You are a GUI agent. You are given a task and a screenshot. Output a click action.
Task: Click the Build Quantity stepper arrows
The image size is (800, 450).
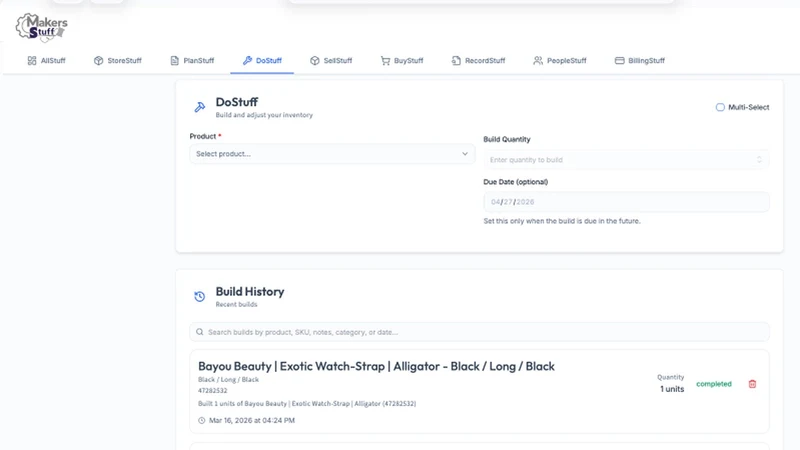click(759, 160)
